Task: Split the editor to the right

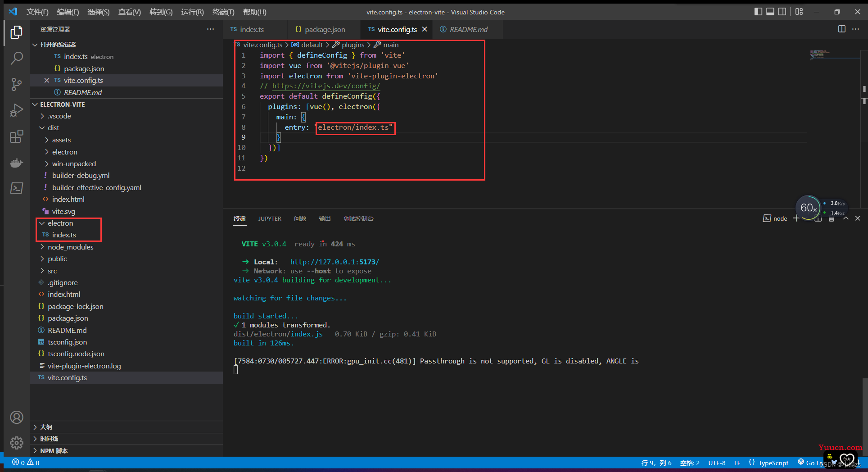Action: (x=841, y=29)
